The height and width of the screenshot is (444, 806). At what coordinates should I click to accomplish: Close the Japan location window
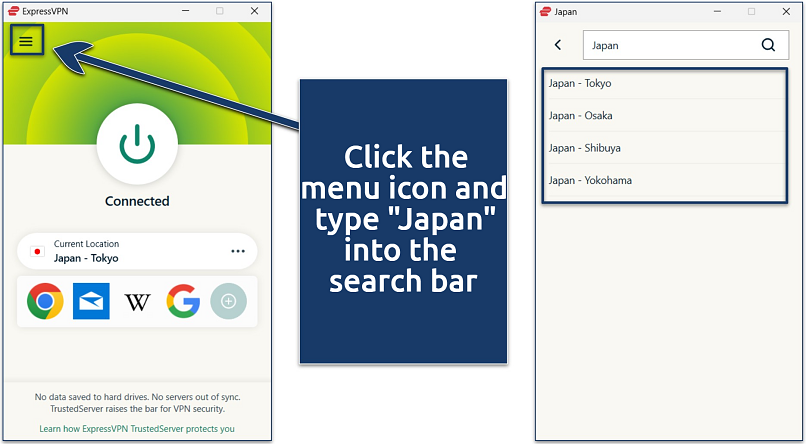(x=786, y=11)
